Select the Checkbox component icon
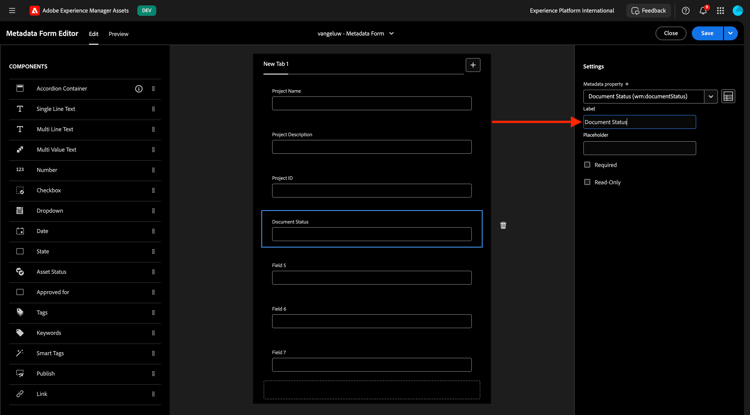The width and height of the screenshot is (750, 415). pyautogui.click(x=20, y=190)
